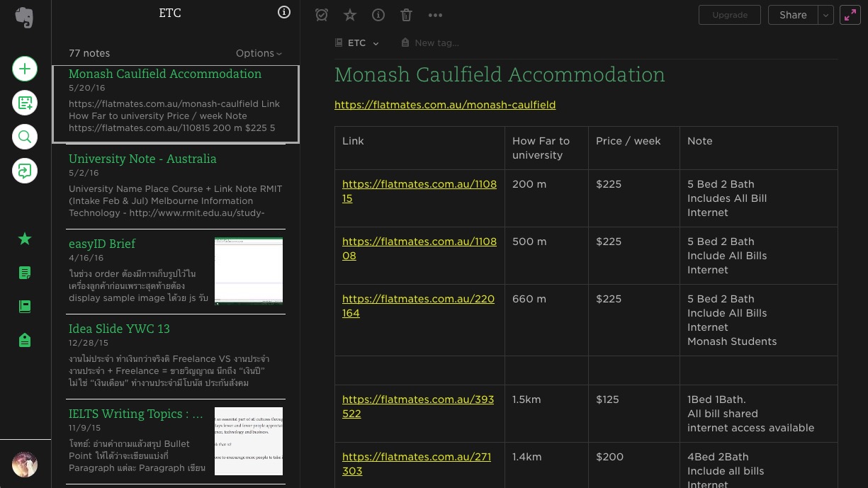Click the Note column header cell
The width and height of the screenshot is (868, 488).
[759, 148]
